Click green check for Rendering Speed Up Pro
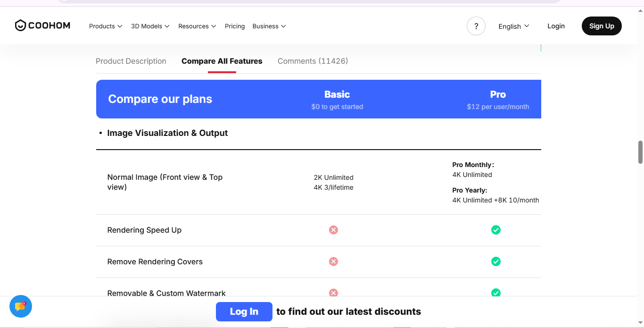This screenshot has height=328, width=644. [495, 230]
